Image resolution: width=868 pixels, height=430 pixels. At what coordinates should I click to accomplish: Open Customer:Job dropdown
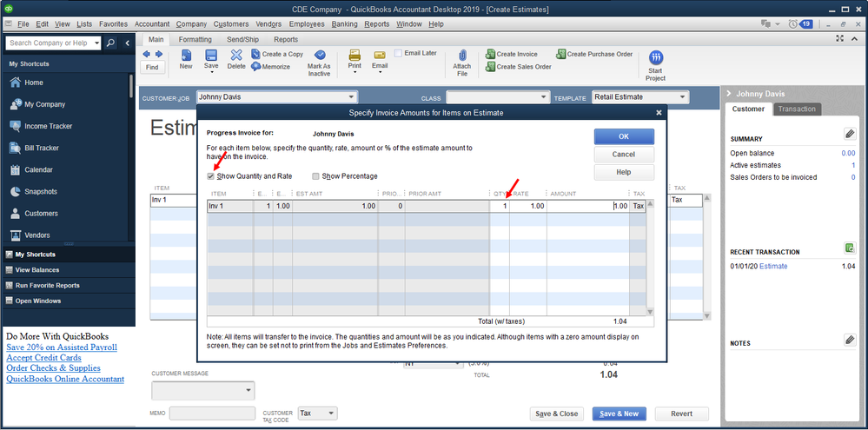click(x=351, y=97)
